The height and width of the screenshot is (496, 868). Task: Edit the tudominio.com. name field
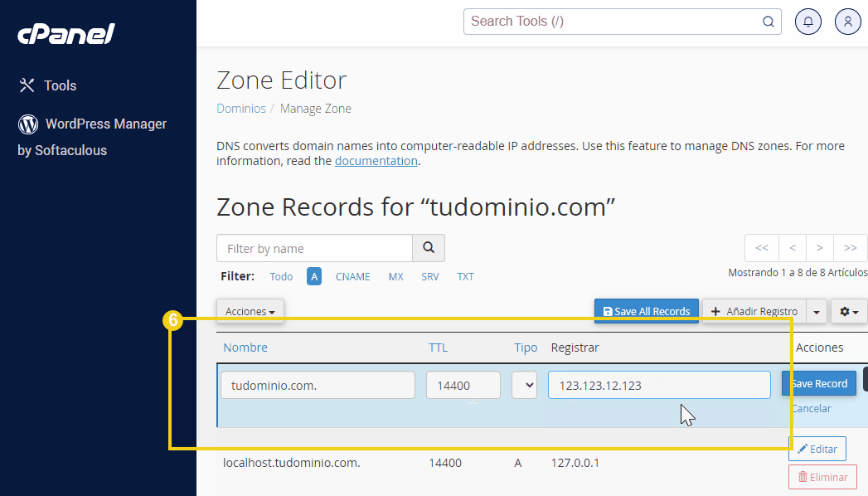tap(318, 386)
